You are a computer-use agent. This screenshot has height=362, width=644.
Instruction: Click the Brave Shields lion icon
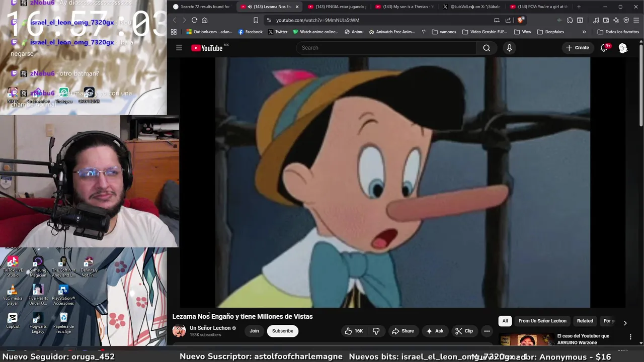[521, 20]
